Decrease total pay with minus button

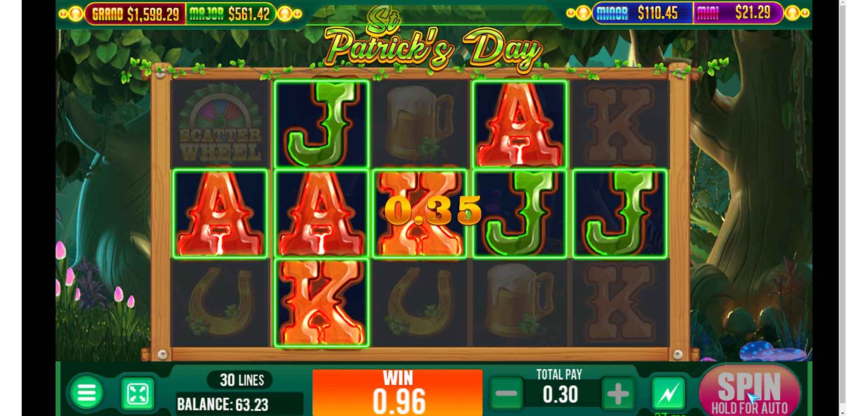pyautogui.click(x=506, y=393)
